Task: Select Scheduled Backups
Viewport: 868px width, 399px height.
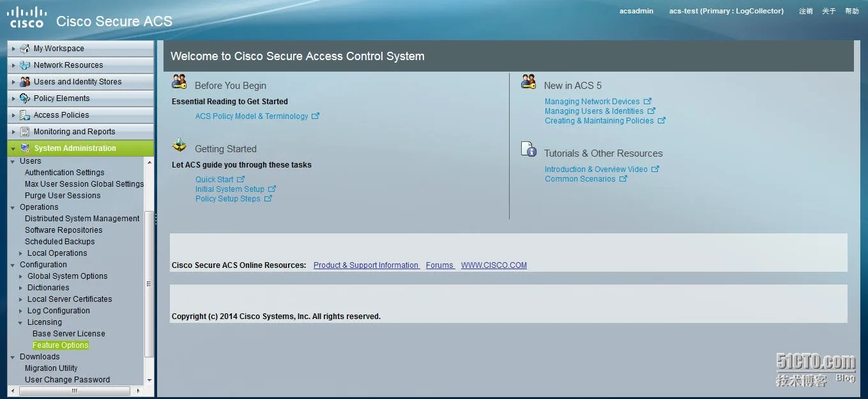Action: point(60,242)
